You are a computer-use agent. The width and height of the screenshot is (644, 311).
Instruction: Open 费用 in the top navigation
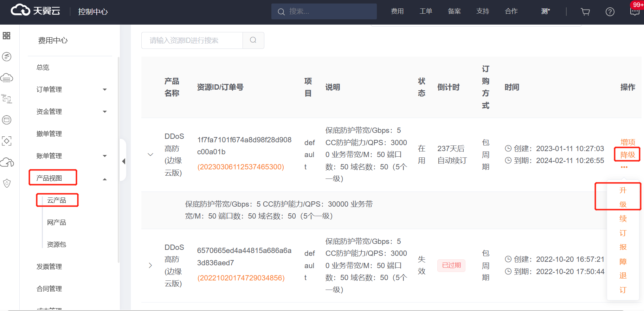397,11
